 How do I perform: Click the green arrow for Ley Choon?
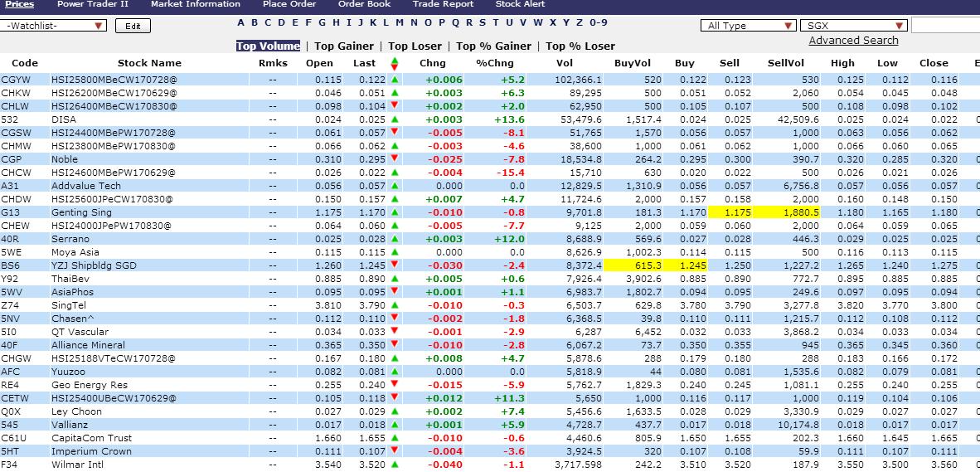pyautogui.click(x=395, y=411)
